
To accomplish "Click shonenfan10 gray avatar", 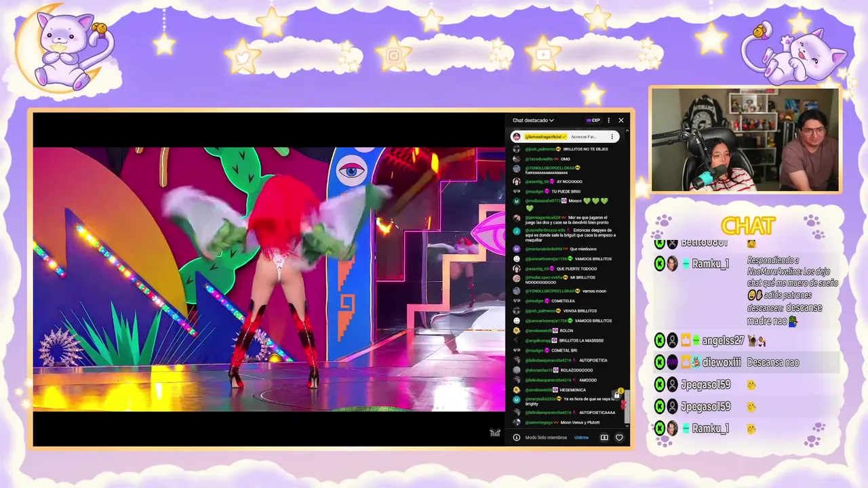I will [517, 371].
